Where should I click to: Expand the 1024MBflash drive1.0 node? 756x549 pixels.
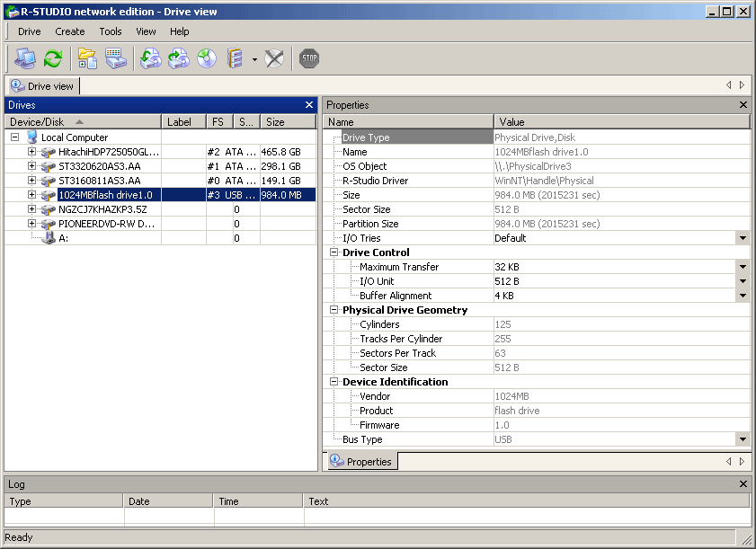(31, 195)
